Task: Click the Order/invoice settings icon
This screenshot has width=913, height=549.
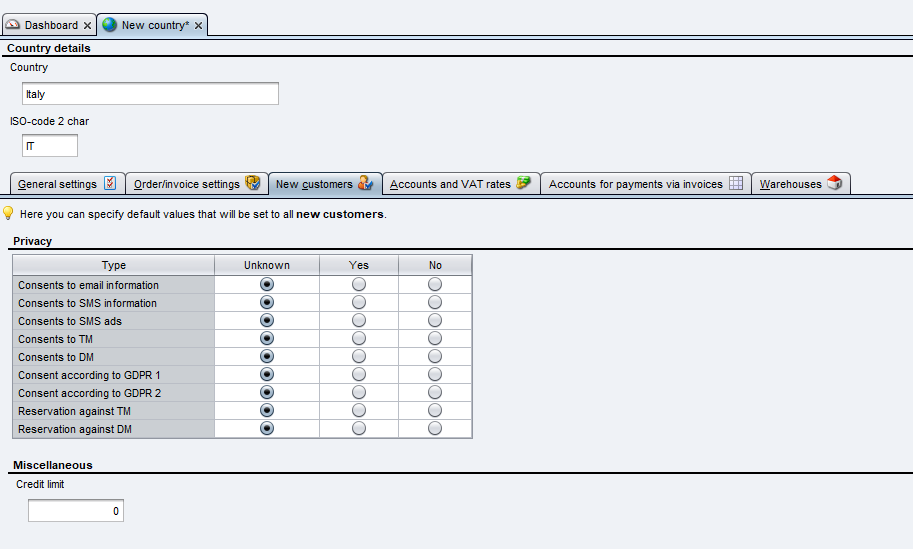Action: click(x=253, y=183)
